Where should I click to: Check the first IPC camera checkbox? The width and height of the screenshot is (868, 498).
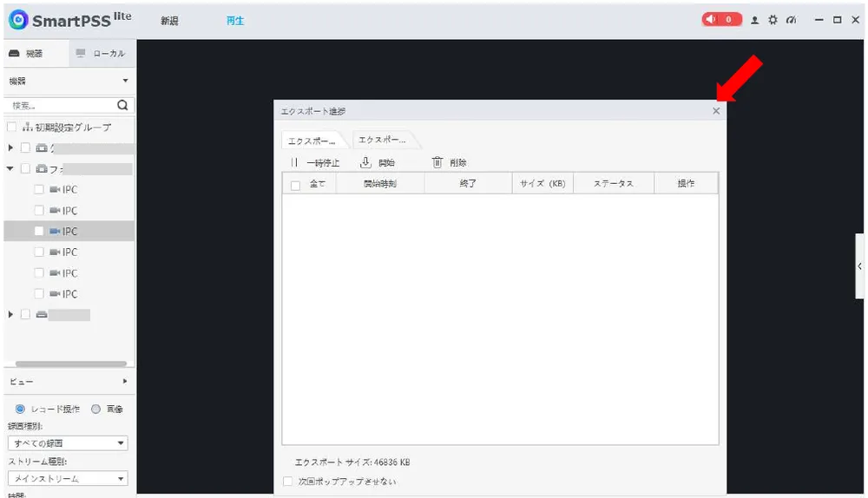click(39, 189)
